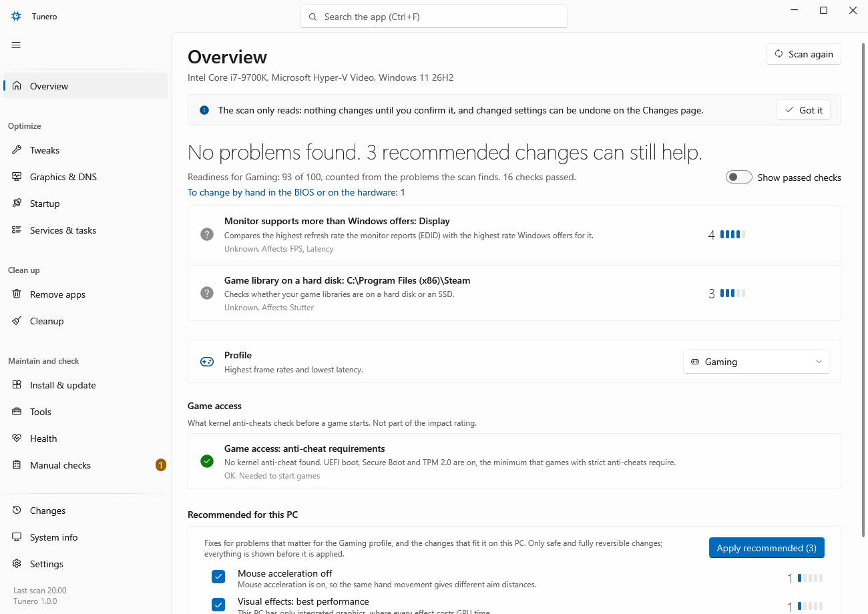Click the Cleanup broom icon
868x614 pixels.
pos(17,321)
